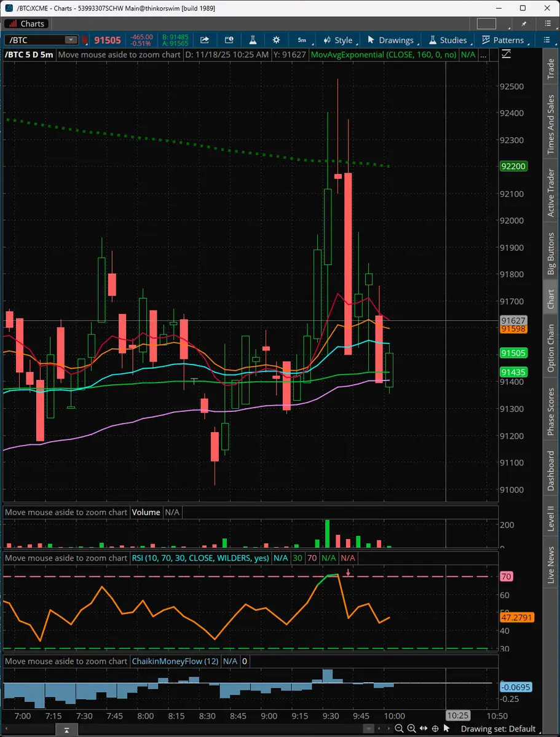560x737 pixels.
Task: Click the bid/ask B: 91485 text
Action: tap(175, 37)
